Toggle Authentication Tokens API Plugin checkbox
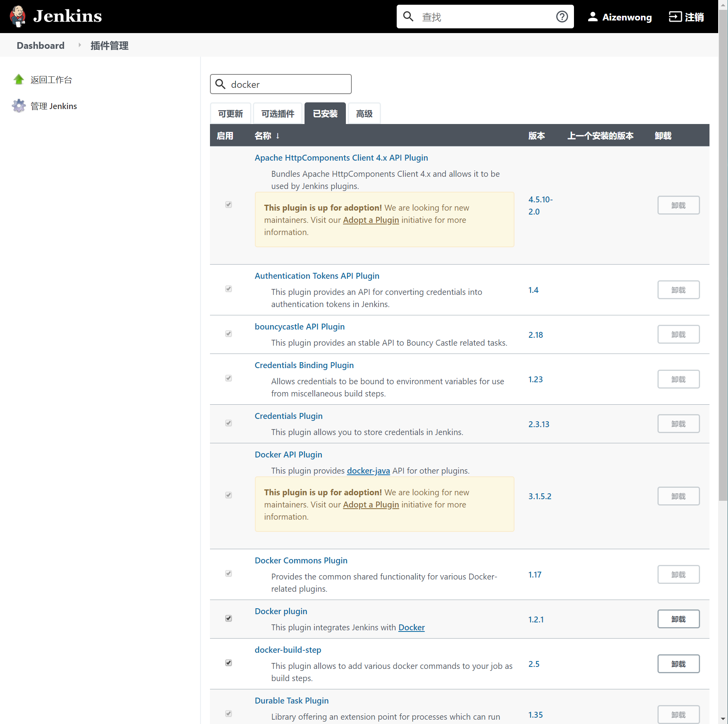Image resolution: width=728 pixels, height=724 pixels. pos(228,289)
